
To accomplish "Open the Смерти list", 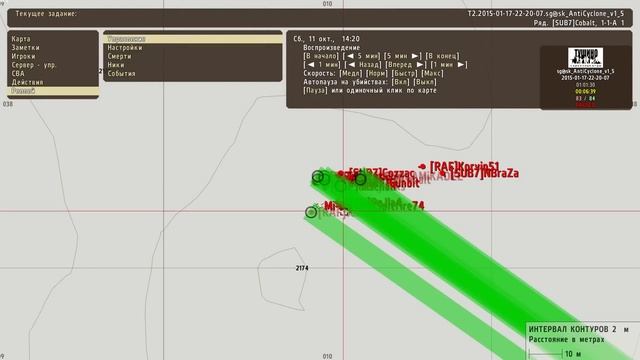I will tap(119, 56).
